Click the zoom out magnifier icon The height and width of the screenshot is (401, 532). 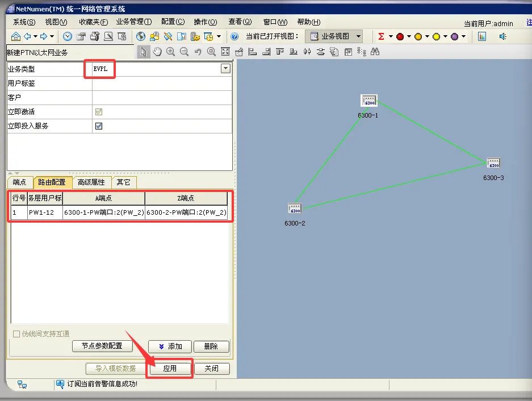(x=184, y=52)
